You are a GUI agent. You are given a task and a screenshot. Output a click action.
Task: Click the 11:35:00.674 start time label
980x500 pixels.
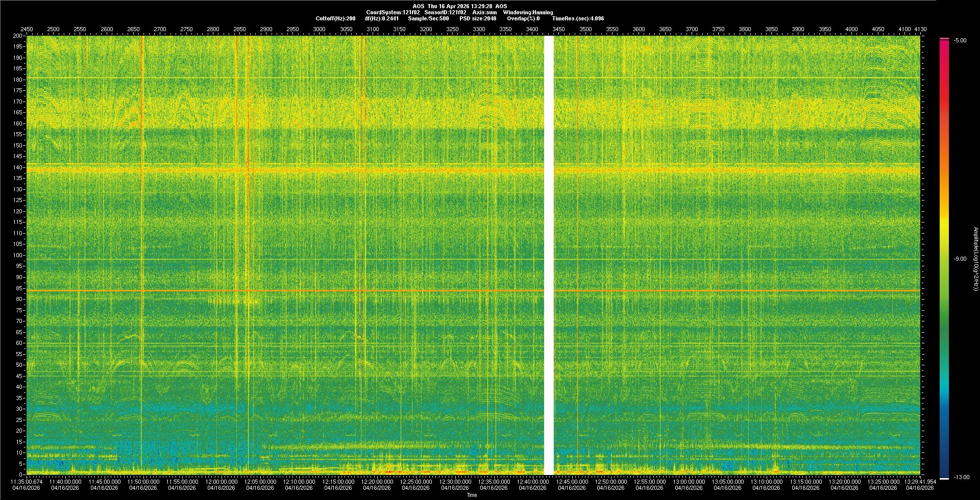(x=27, y=481)
